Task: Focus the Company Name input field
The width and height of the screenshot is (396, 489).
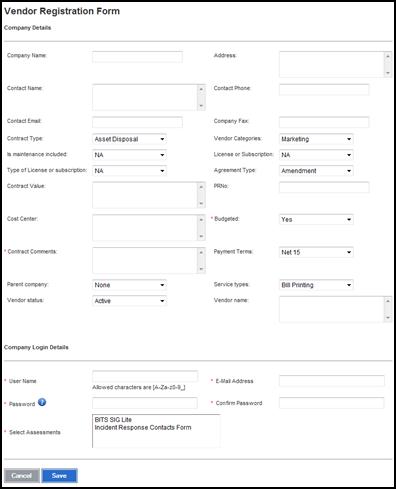Action: 137,57
